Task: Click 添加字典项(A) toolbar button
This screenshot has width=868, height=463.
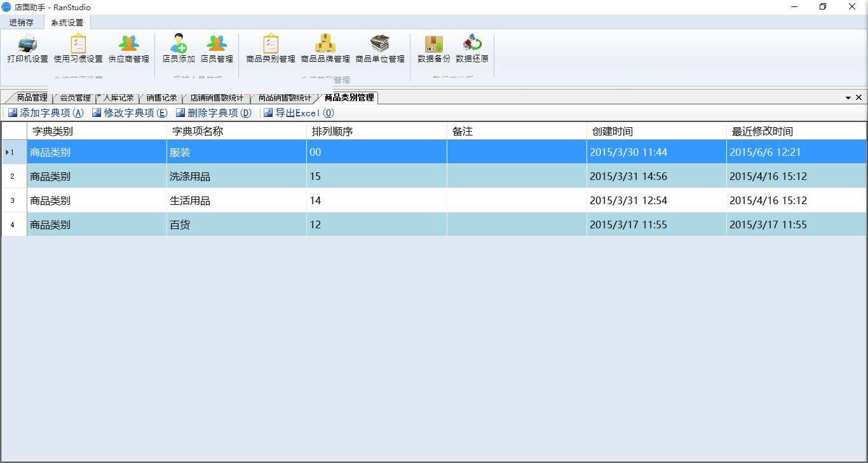Action: pyautogui.click(x=46, y=113)
